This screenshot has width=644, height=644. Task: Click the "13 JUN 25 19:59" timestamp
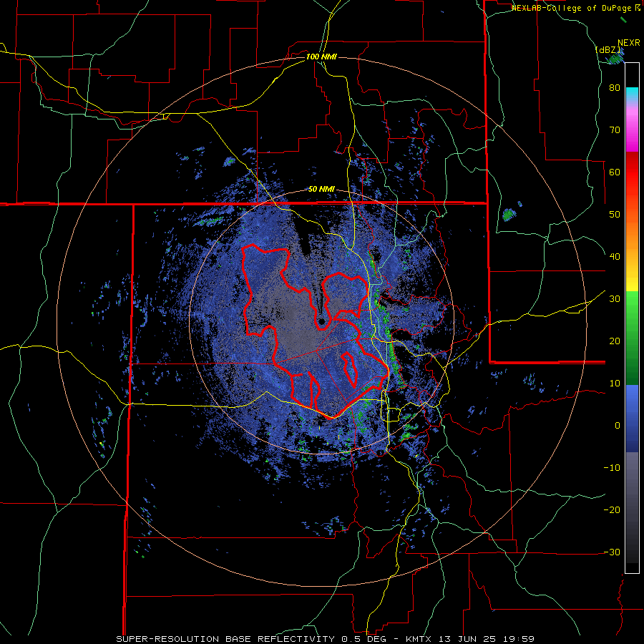pyautogui.click(x=487, y=639)
